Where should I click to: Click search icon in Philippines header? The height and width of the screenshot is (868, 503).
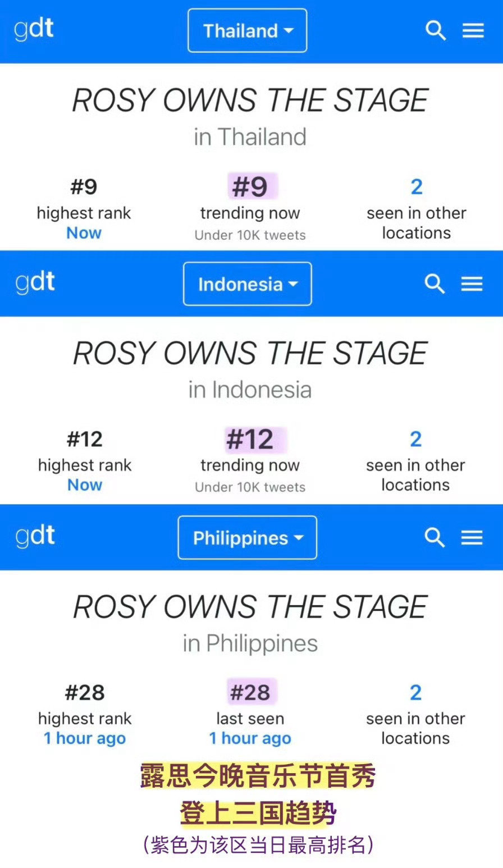click(x=435, y=538)
